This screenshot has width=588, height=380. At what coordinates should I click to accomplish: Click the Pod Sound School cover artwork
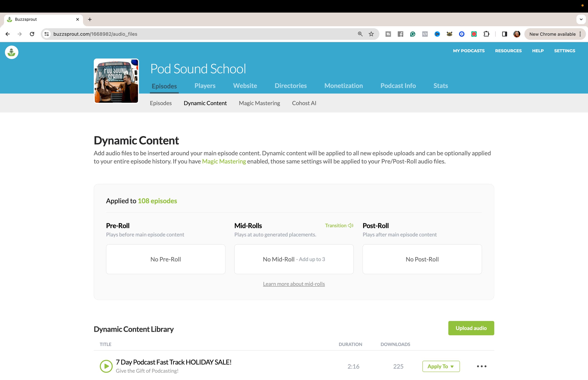(x=116, y=81)
